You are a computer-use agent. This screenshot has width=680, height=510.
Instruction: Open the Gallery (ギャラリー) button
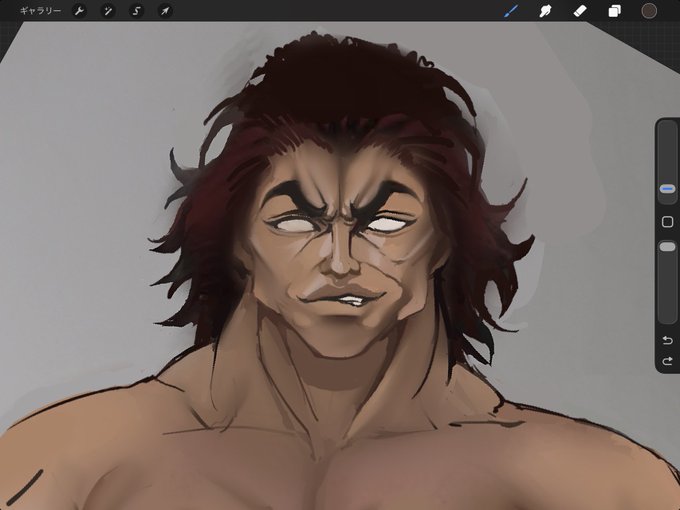[x=40, y=11]
